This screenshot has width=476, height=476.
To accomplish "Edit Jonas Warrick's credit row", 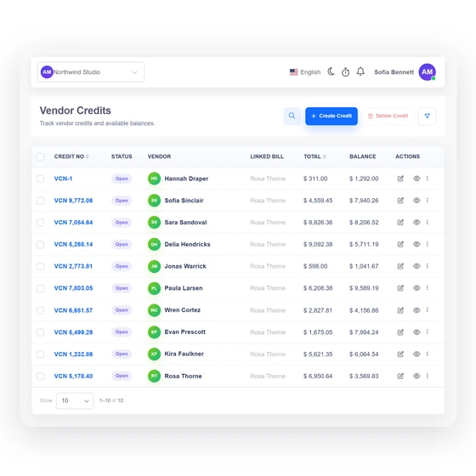I will tap(400, 266).
